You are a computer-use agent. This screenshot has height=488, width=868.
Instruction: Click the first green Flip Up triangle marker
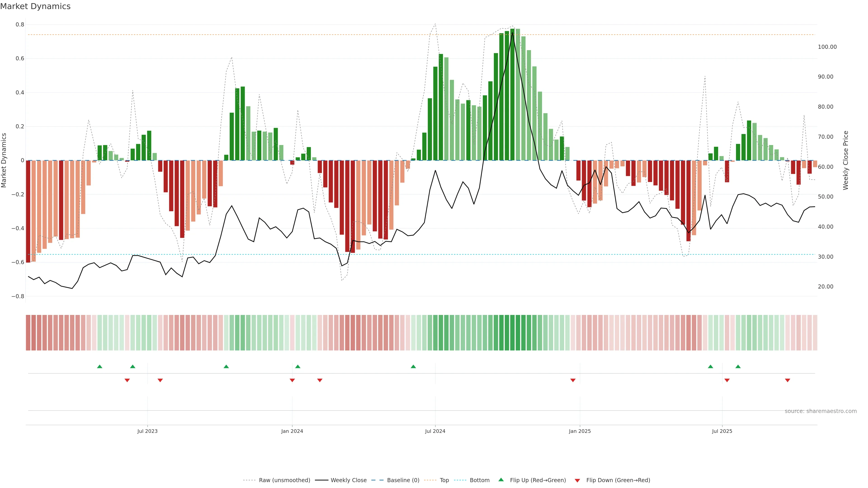click(99, 366)
